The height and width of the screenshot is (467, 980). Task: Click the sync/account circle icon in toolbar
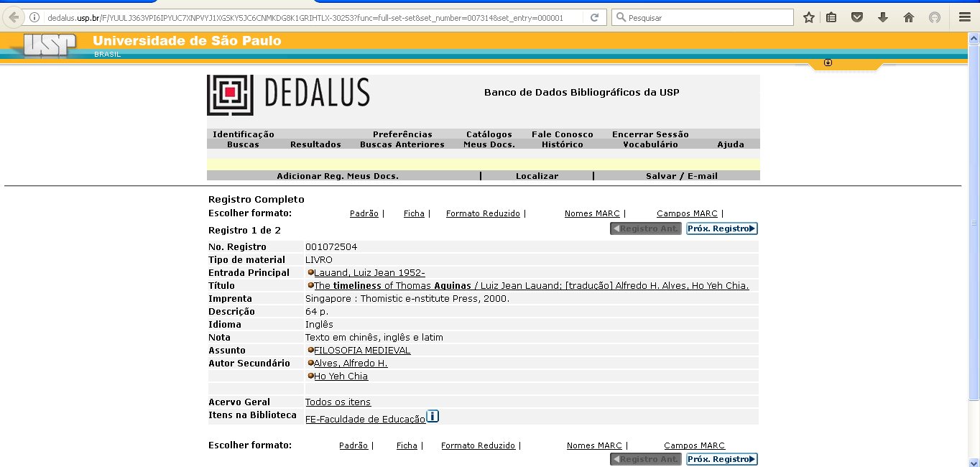pyautogui.click(x=935, y=17)
